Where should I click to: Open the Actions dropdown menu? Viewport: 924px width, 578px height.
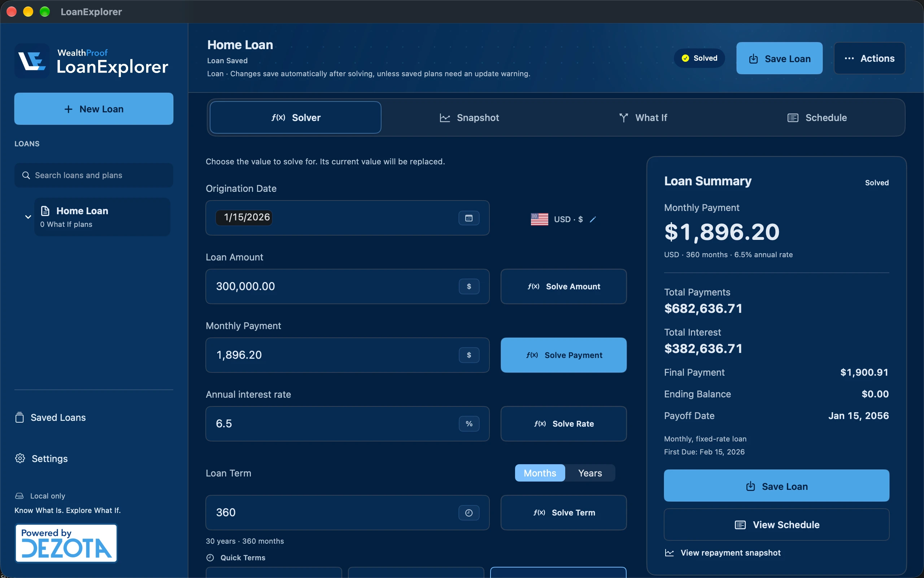869,58
